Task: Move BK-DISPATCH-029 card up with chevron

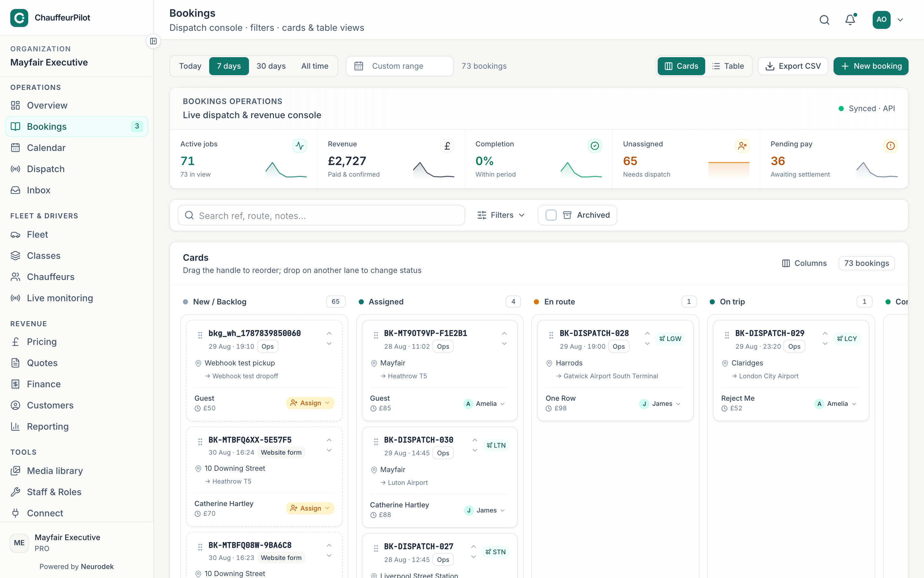Action: coord(825,334)
